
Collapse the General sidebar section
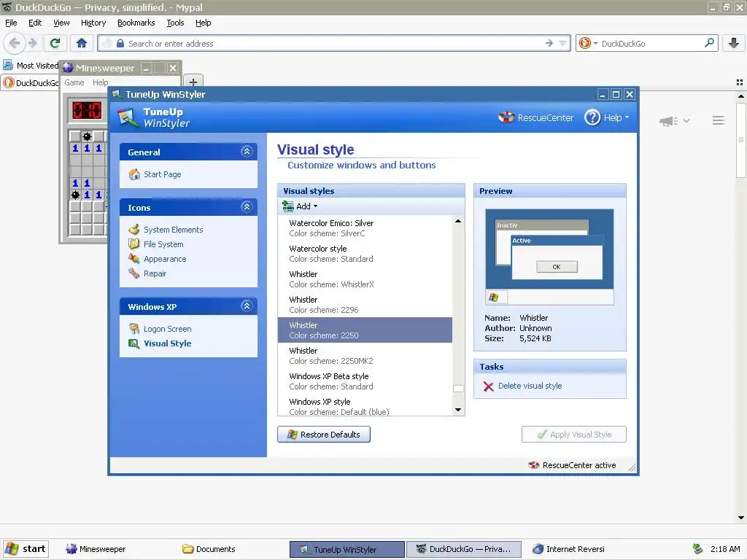coord(247,152)
